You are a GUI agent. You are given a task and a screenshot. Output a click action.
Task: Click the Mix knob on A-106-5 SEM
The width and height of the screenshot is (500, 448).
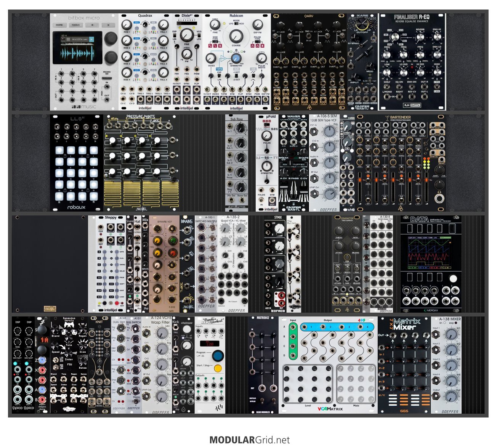pyautogui.click(x=329, y=194)
